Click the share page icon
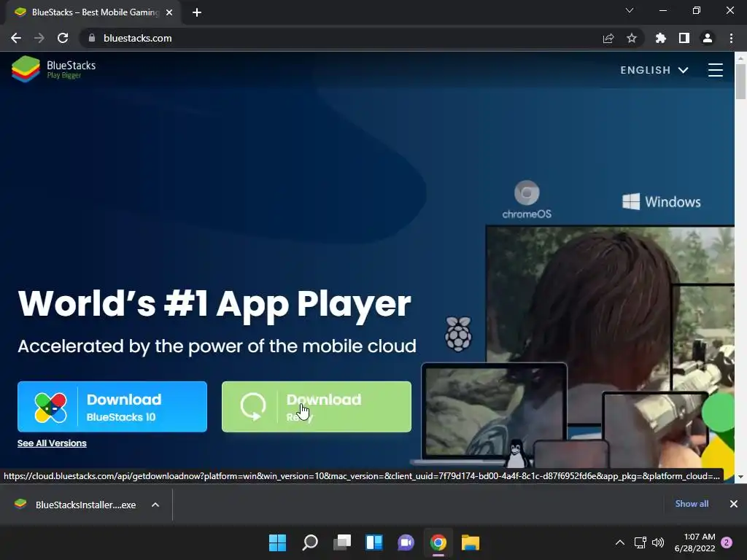 coord(608,38)
